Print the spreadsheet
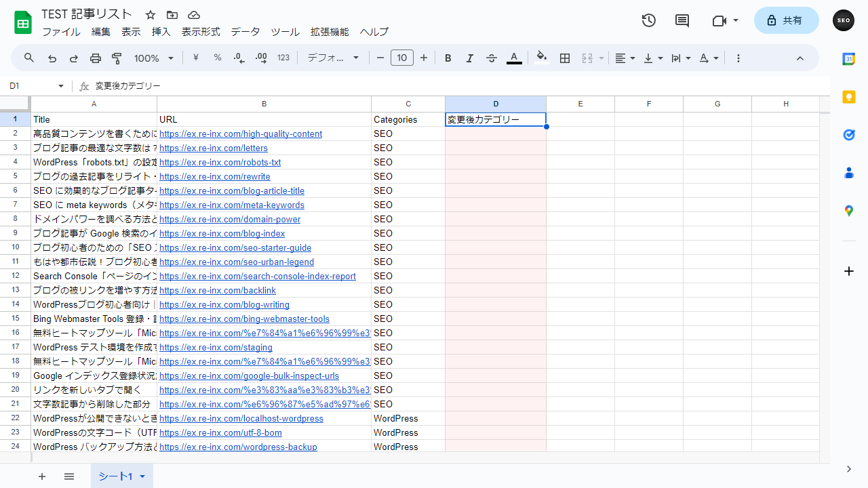This screenshot has height=488, width=868. [x=96, y=58]
